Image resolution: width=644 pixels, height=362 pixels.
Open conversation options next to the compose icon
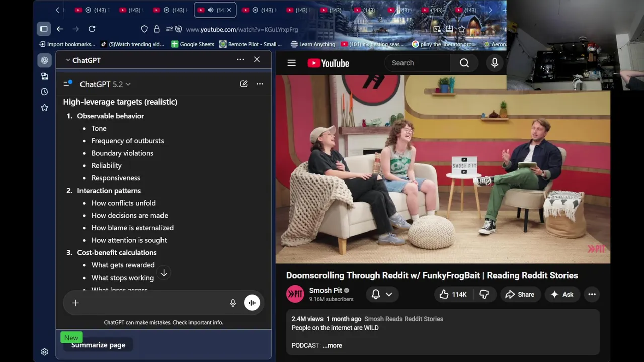pos(260,84)
